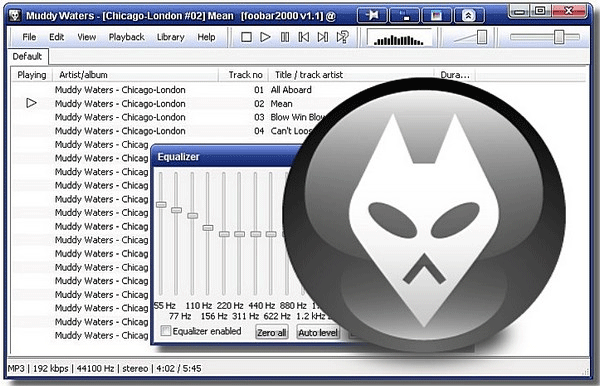This screenshot has width=600, height=386.
Task: Click the 440 Hz label in the Equalizer
Action: 261,306
